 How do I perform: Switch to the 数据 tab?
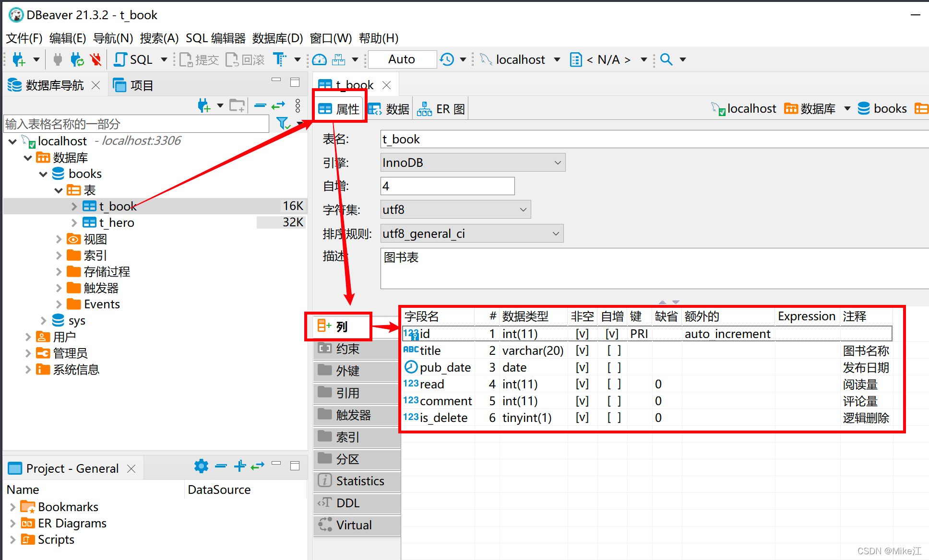tap(389, 109)
